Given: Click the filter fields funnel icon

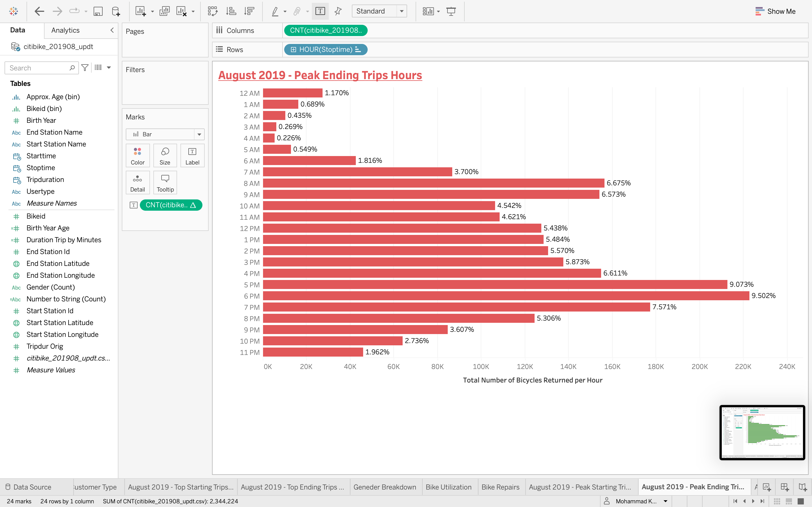Looking at the screenshot, I should pyautogui.click(x=85, y=68).
